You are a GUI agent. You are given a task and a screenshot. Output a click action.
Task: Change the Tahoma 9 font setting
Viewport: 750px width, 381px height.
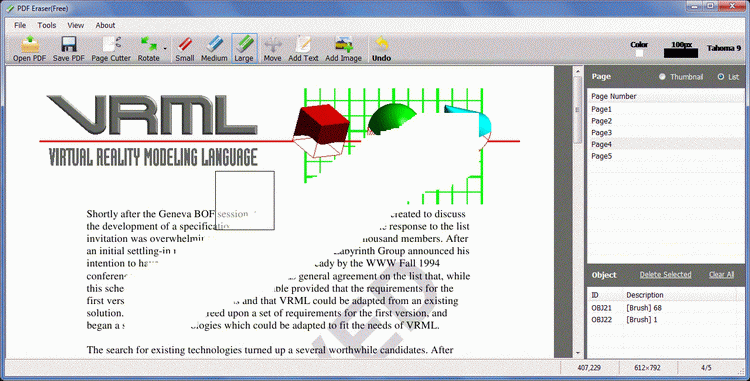pyautogui.click(x=724, y=48)
